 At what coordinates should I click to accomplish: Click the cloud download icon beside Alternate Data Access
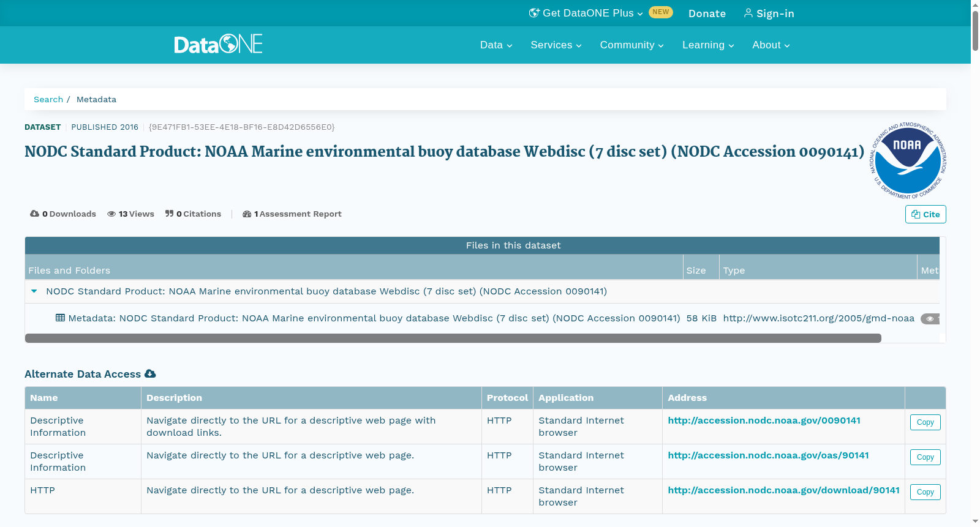(150, 373)
